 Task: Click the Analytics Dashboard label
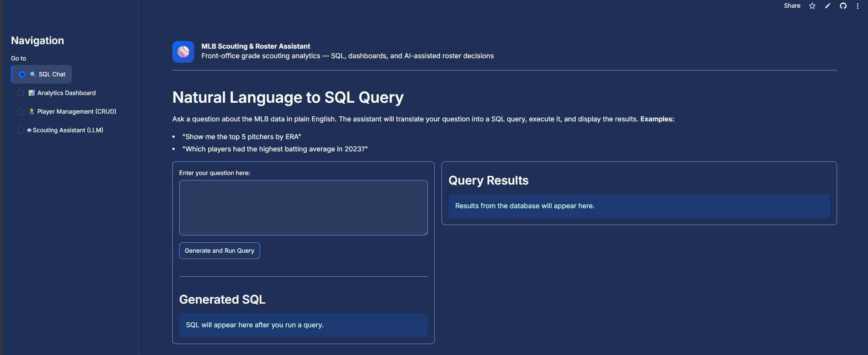(x=66, y=93)
